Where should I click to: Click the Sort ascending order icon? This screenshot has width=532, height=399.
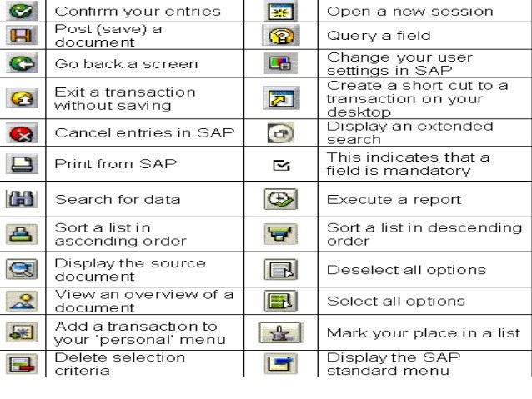22,234
